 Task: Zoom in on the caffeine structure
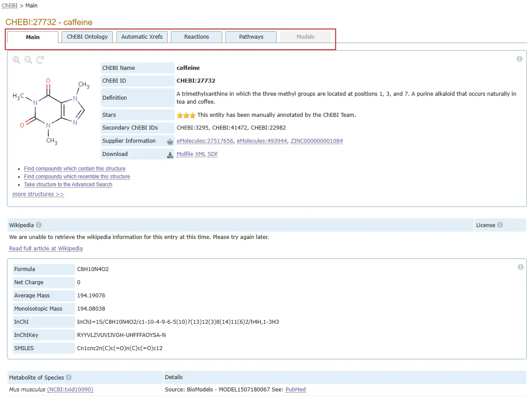(16, 60)
